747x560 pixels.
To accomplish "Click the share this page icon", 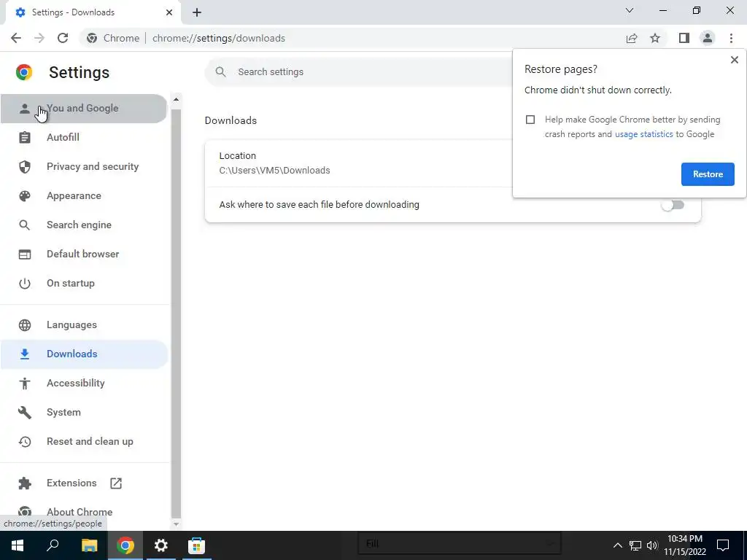I will click(x=632, y=38).
